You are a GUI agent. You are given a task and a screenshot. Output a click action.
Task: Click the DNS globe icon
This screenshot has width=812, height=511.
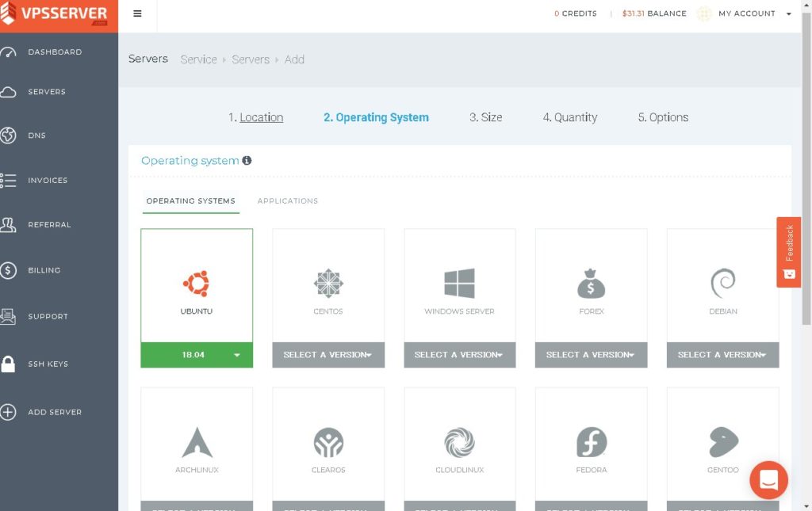8,135
